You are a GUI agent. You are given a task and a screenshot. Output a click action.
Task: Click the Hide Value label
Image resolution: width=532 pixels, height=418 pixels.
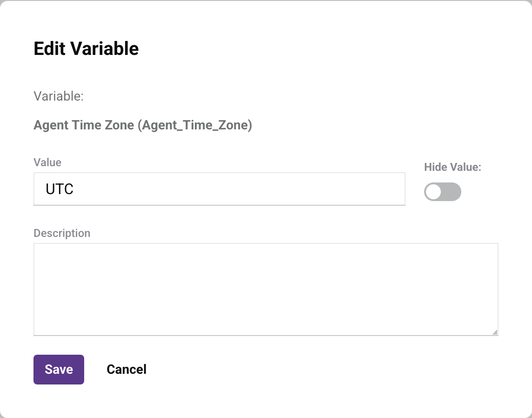(x=452, y=167)
